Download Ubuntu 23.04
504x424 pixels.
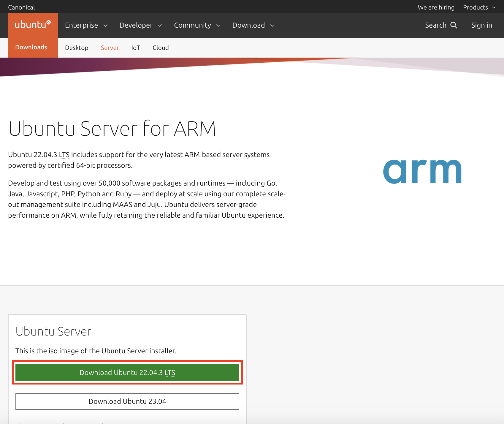(x=127, y=401)
